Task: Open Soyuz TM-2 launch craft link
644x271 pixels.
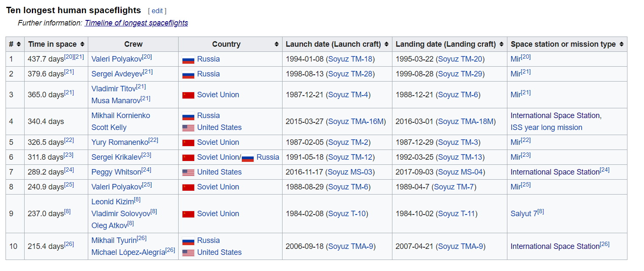Action: coord(348,142)
